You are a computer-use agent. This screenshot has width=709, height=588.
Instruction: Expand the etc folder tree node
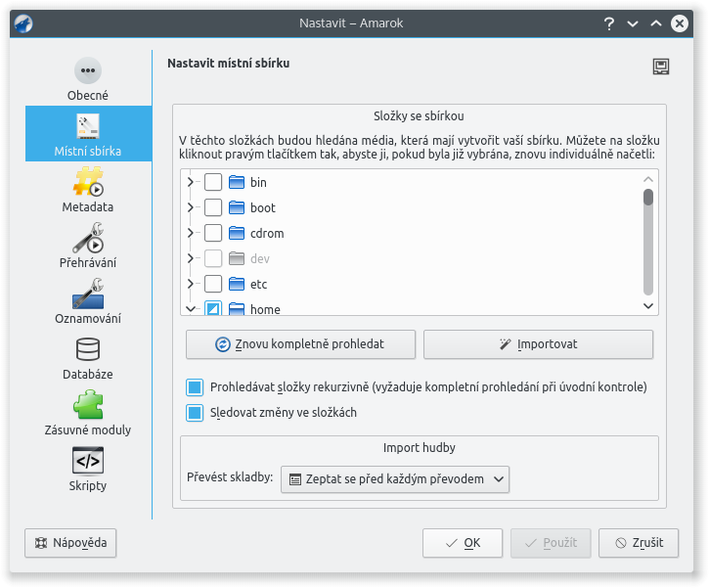pyautogui.click(x=191, y=284)
